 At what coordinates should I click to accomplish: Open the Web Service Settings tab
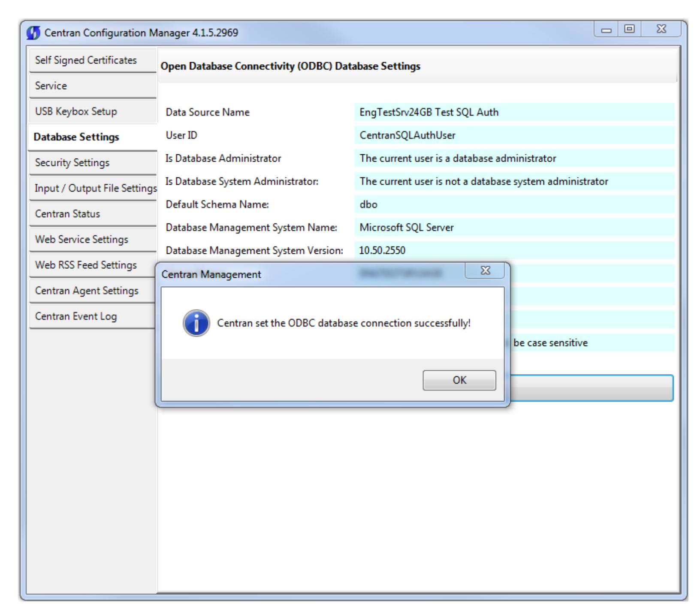pyautogui.click(x=92, y=239)
